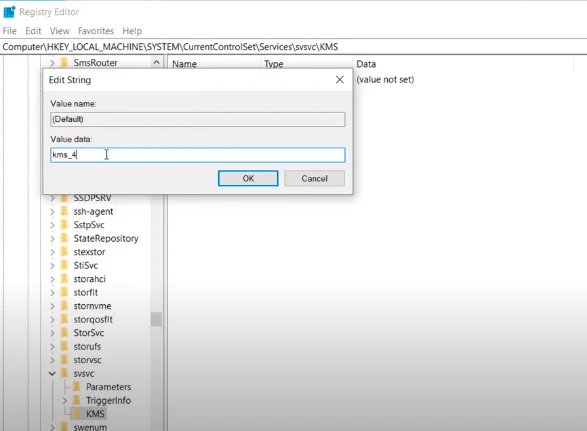Expand the storqosflt key

pos(52,319)
